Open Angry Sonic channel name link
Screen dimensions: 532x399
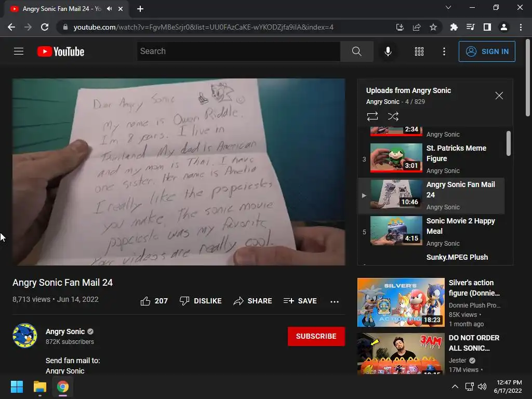click(x=65, y=331)
